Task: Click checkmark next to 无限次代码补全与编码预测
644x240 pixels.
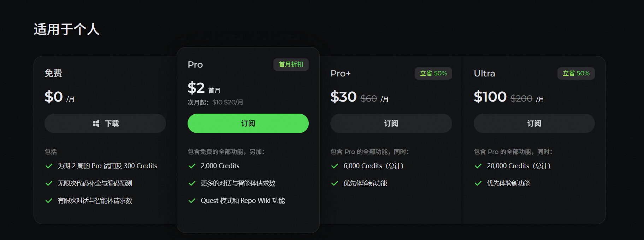Action: pyautogui.click(x=49, y=183)
